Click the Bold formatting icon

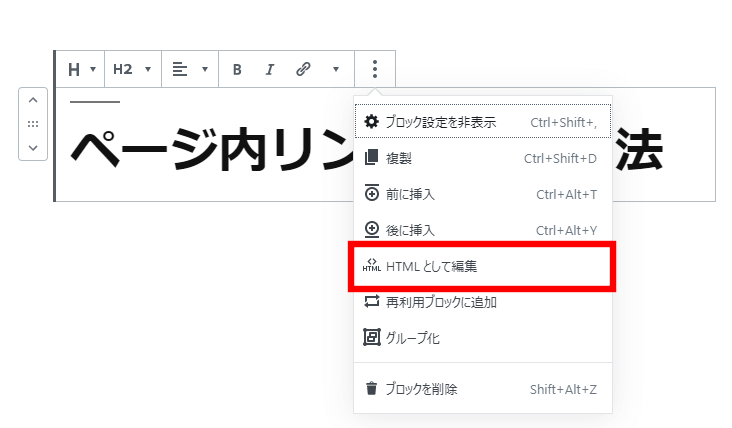click(x=237, y=69)
